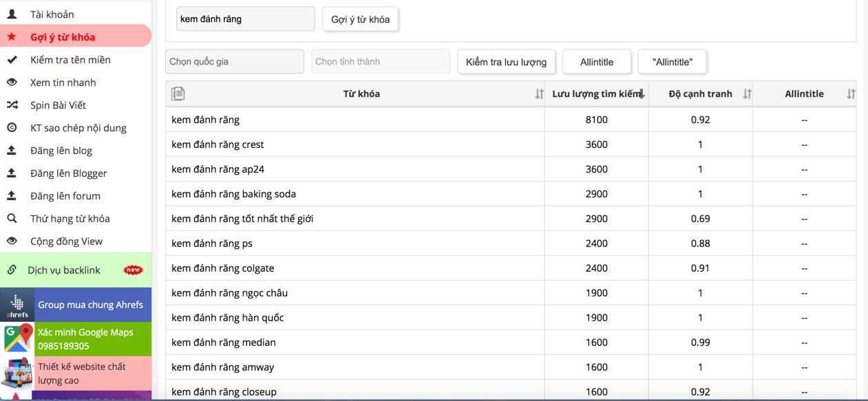Open Đăng lên Blogger page

click(76, 173)
